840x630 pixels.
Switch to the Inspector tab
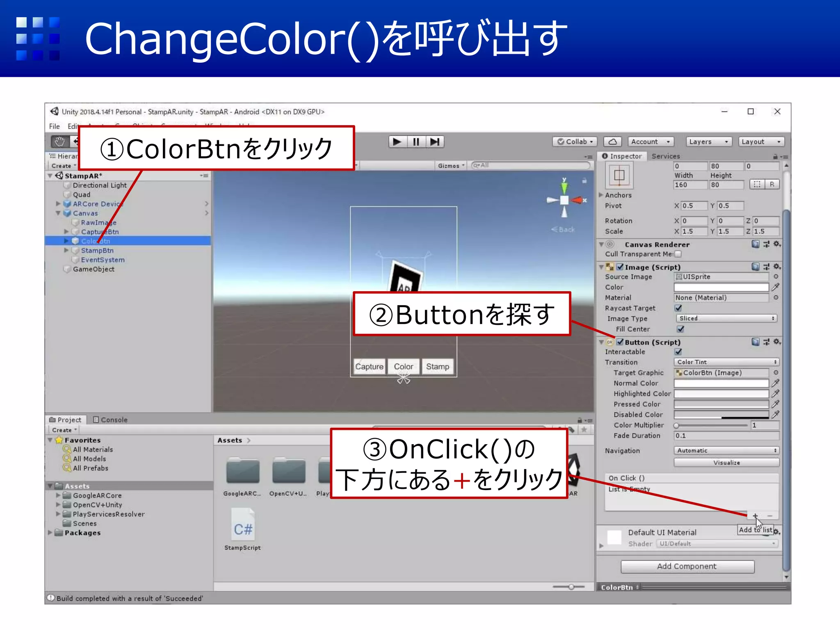pyautogui.click(x=621, y=156)
